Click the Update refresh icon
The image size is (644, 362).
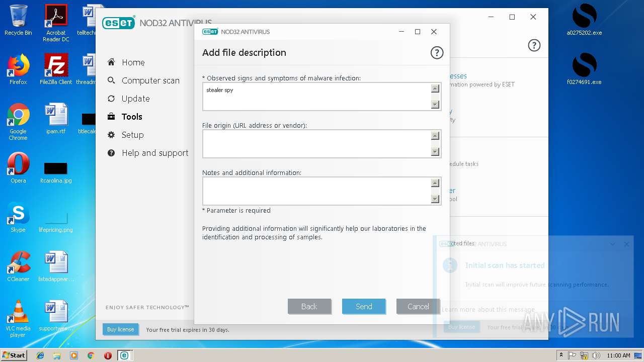pos(111,99)
